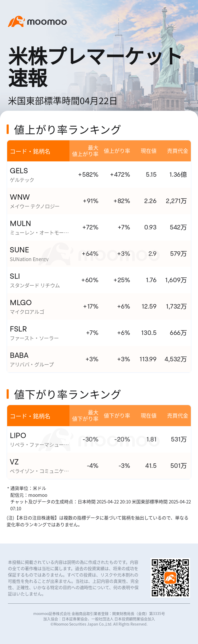
Task: Click the orange marker beside 値上がり率ランキング
Action: pos(8,129)
